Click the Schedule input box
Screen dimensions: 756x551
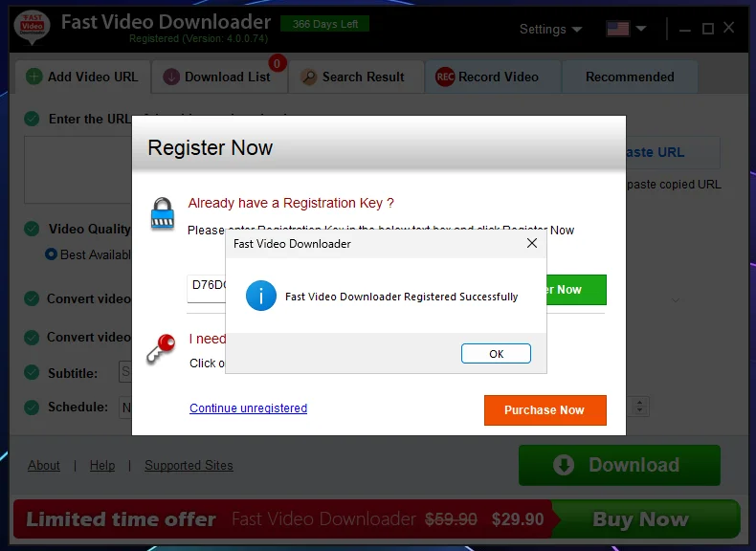(124, 408)
